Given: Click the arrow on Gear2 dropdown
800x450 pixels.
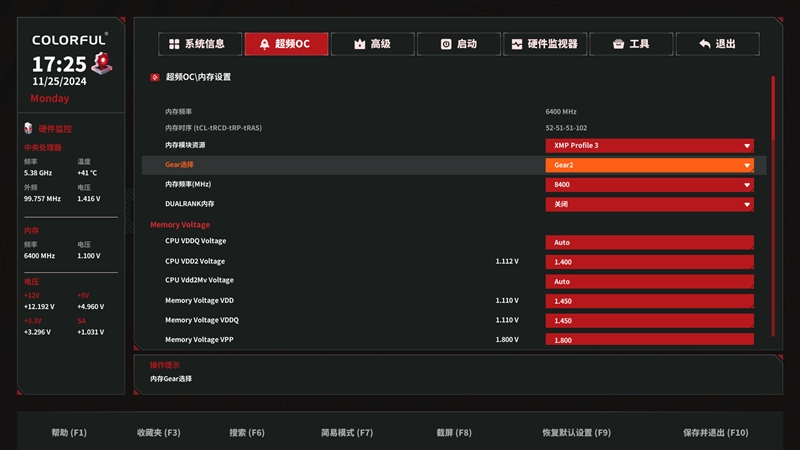Looking at the screenshot, I should 746,165.
